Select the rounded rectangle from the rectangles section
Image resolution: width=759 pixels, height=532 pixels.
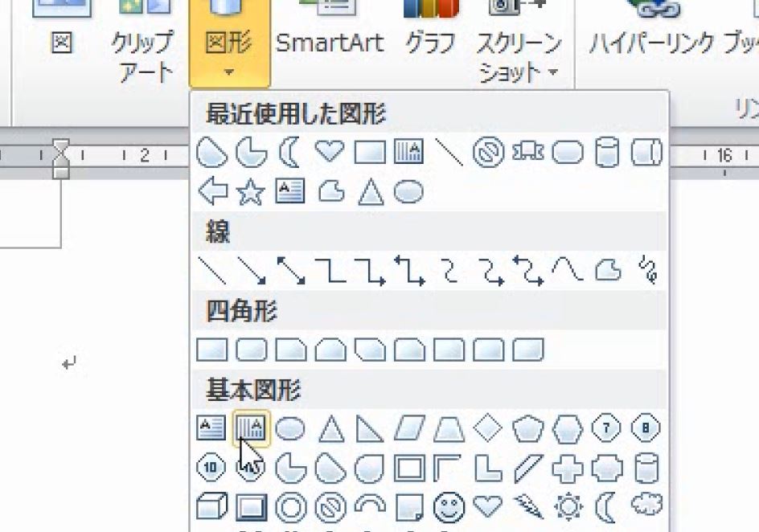point(250,351)
